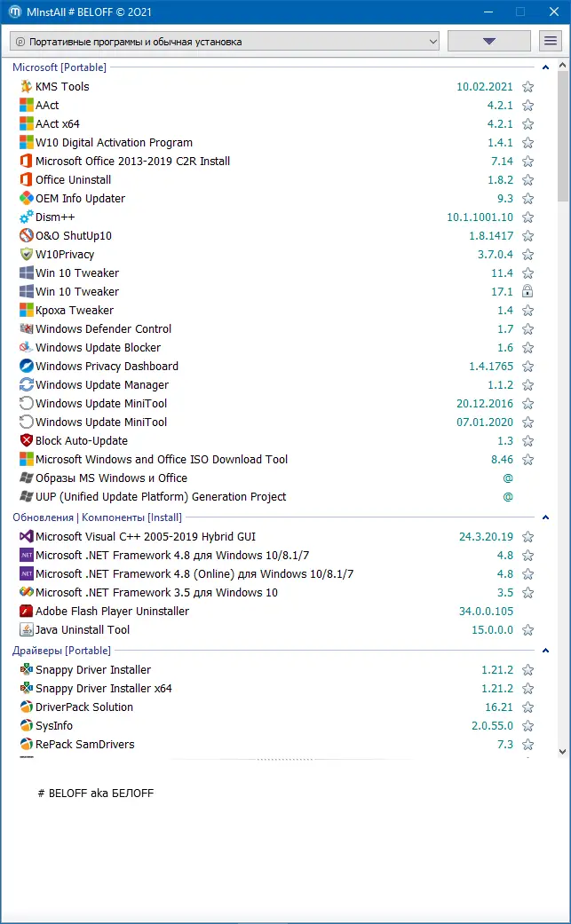Click the OEM Info Updater icon

pyautogui.click(x=27, y=199)
